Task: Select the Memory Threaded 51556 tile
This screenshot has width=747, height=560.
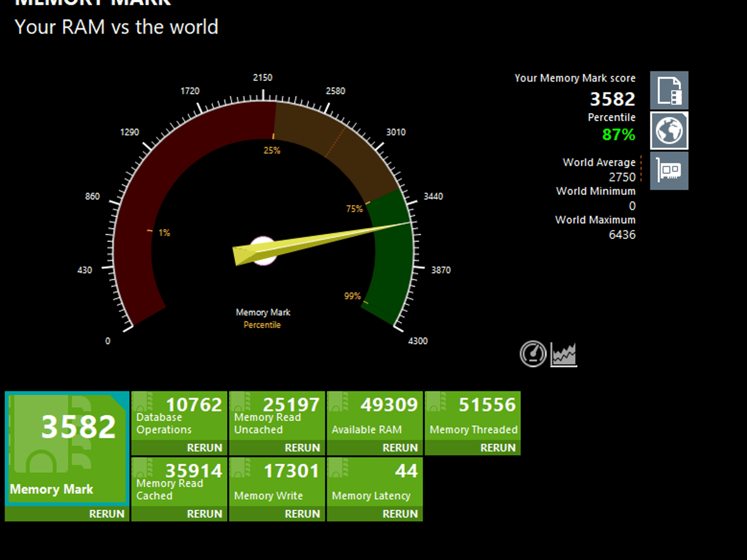Action: tap(472, 416)
